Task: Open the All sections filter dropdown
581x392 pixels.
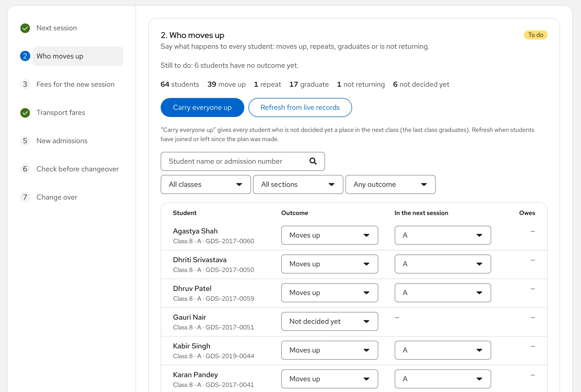Action: tap(298, 184)
